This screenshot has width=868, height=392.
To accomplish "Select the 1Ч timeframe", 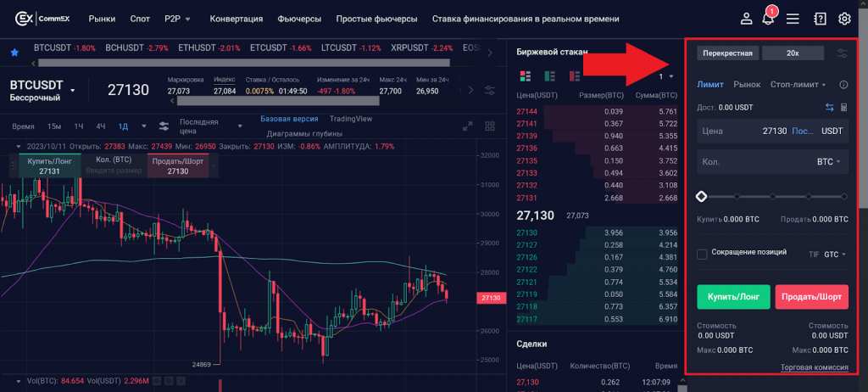I will tap(79, 126).
